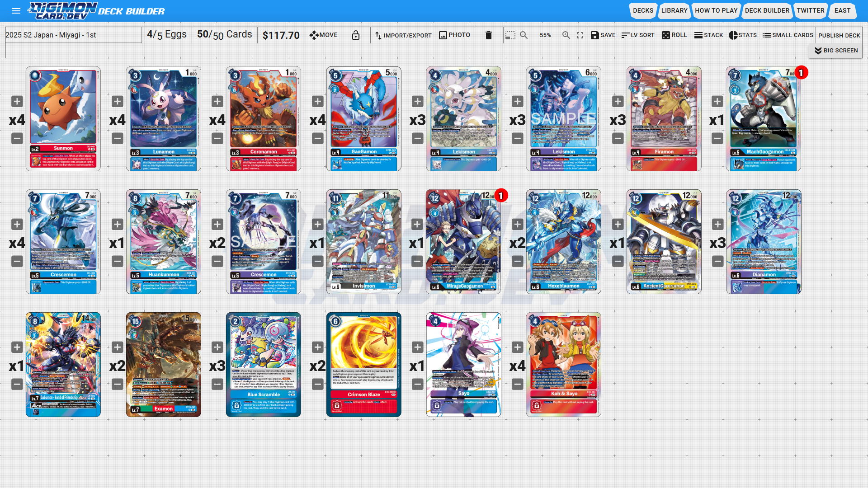Save the deck with Save icon
This screenshot has height=488, width=868.
click(x=603, y=35)
